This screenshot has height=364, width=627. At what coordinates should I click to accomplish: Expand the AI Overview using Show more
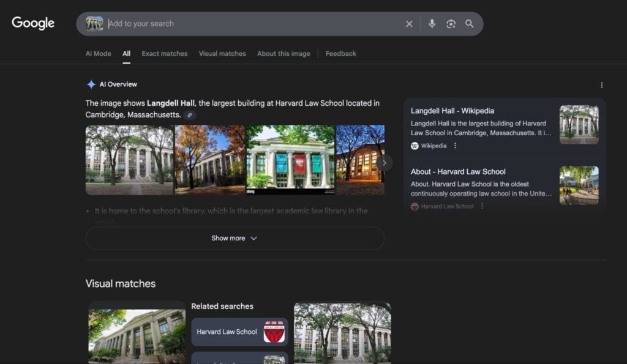coord(234,238)
